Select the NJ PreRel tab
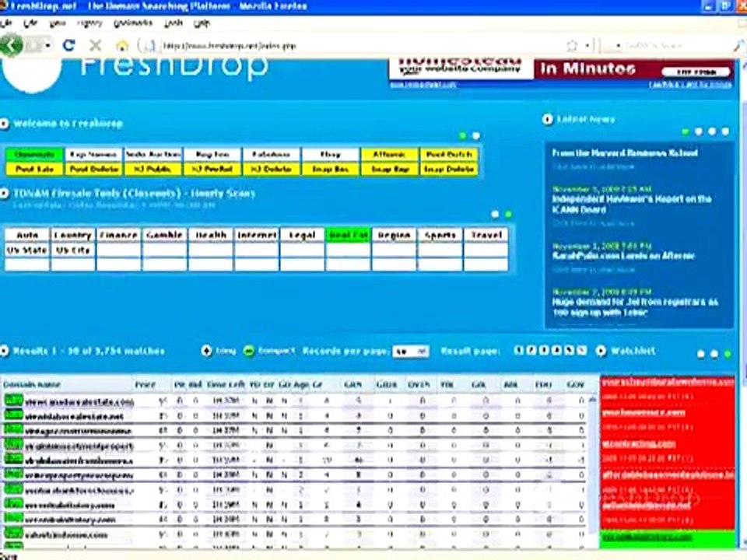This screenshot has height=560, width=747. [212, 169]
